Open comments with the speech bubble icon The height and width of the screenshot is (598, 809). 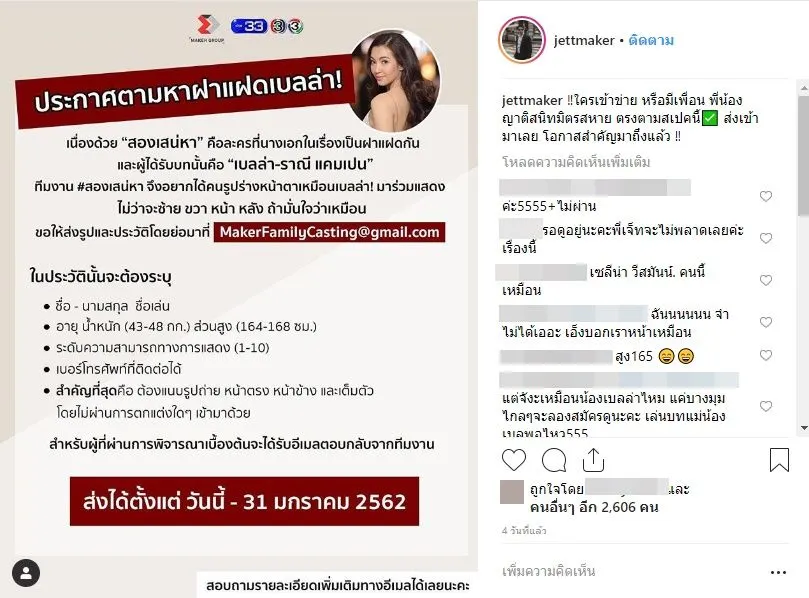554,460
